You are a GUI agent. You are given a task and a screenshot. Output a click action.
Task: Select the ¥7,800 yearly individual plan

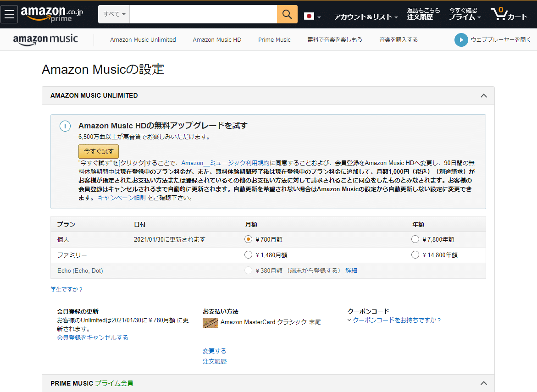click(x=415, y=239)
